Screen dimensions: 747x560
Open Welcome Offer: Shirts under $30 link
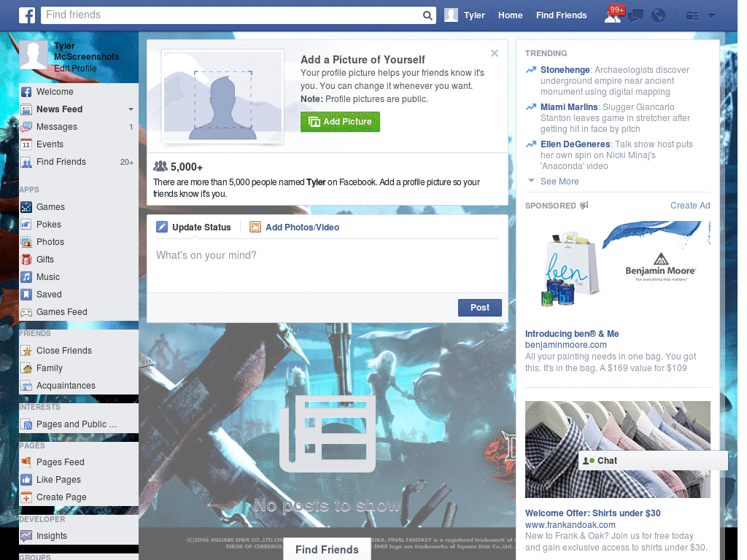[592, 513]
